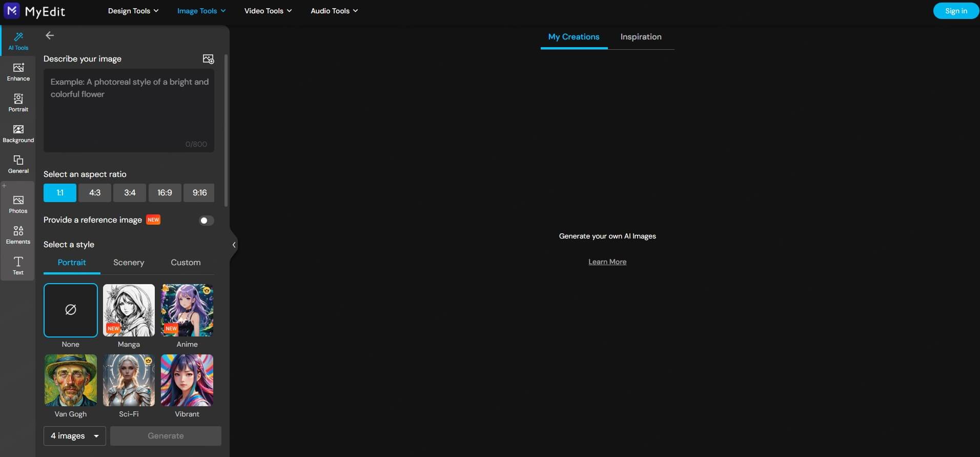Open the Photos panel
The width and height of the screenshot is (980, 457).
18,204
